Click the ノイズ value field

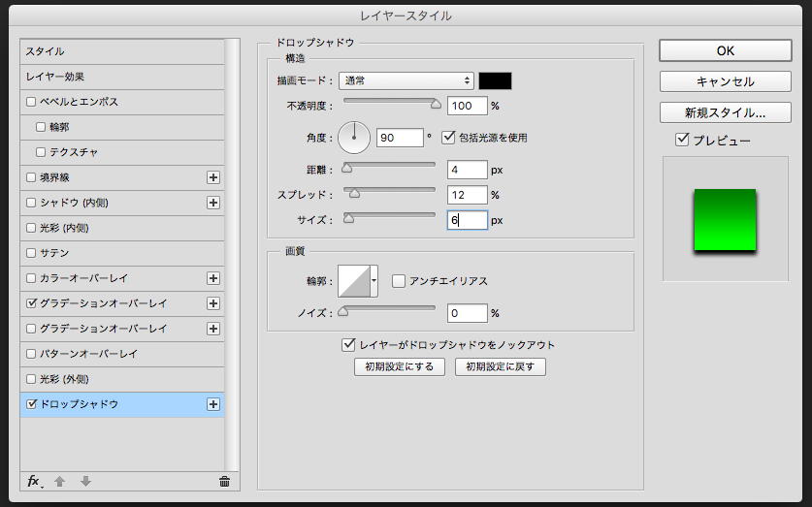(467, 313)
